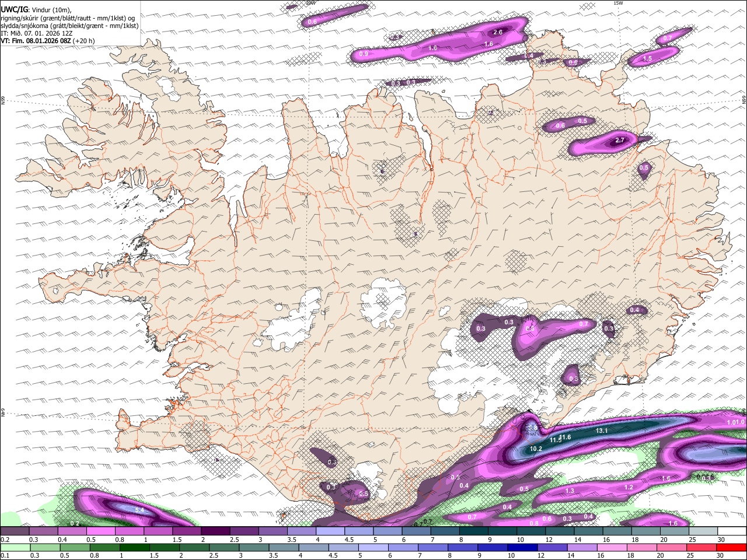Click the 11.6 precipitation value on the map
The height and width of the screenshot is (560, 747).
click(x=564, y=437)
